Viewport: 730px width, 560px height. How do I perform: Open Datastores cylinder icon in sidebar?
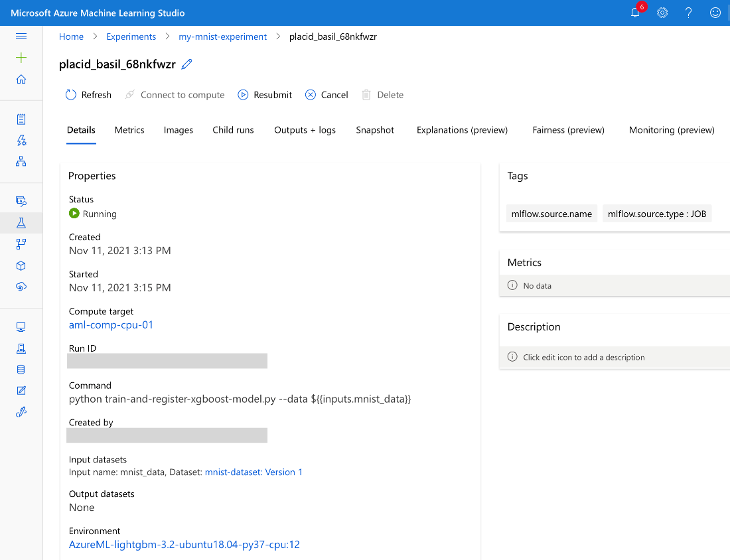(x=21, y=370)
